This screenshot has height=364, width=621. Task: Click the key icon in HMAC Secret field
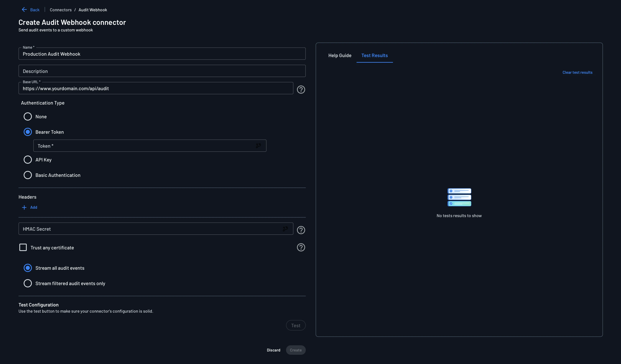tap(285, 229)
